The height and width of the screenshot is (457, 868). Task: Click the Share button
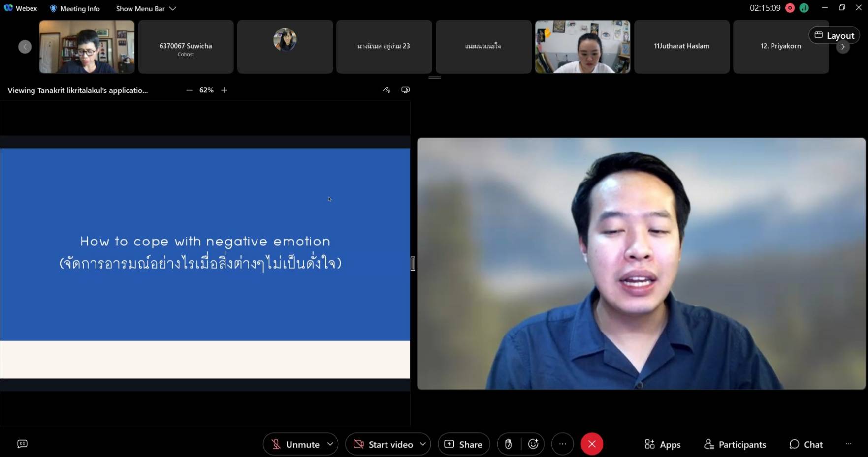click(463, 444)
